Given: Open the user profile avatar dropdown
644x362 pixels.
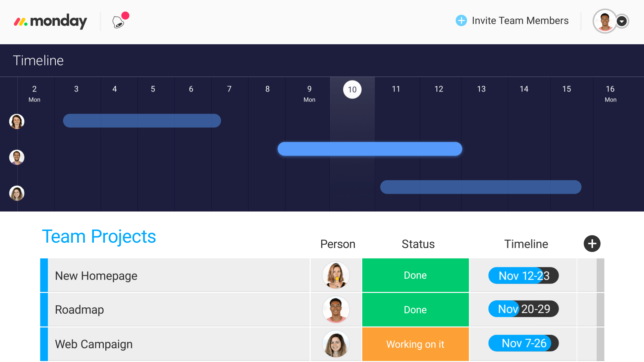Looking at the screenshot, I should coord(623,21).
